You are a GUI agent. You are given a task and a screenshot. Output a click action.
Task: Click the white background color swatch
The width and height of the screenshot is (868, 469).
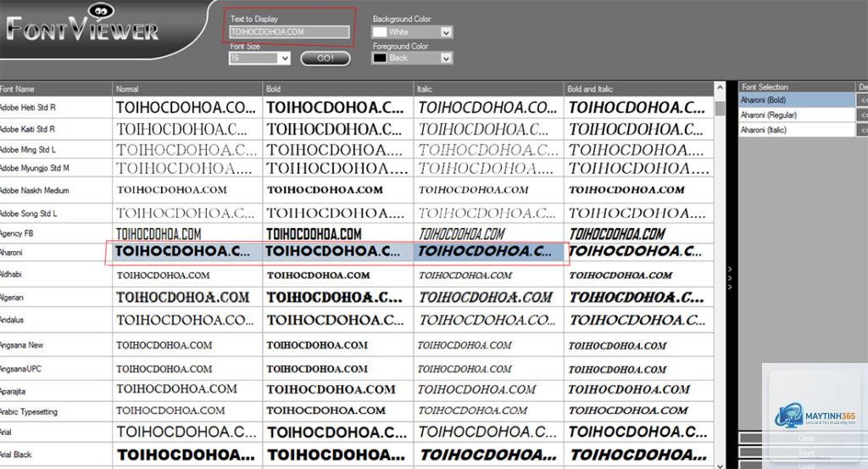pyautogui.click(x=380, y=33)
